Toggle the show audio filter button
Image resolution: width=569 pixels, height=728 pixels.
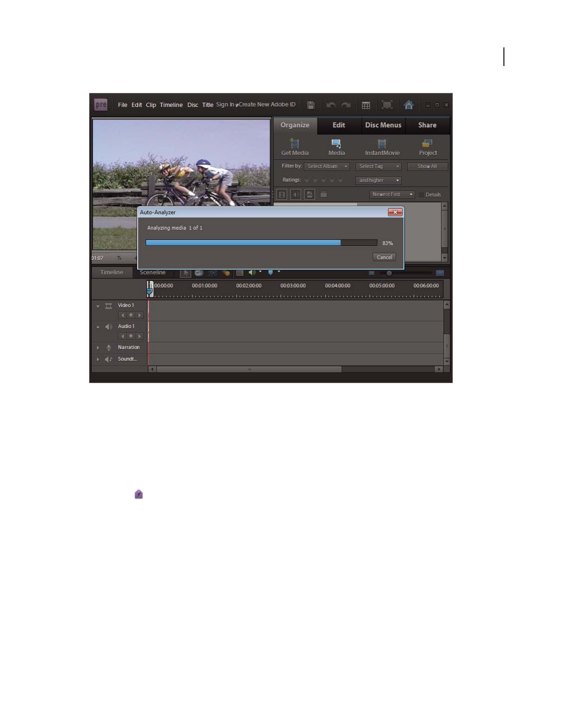point(296,194)
